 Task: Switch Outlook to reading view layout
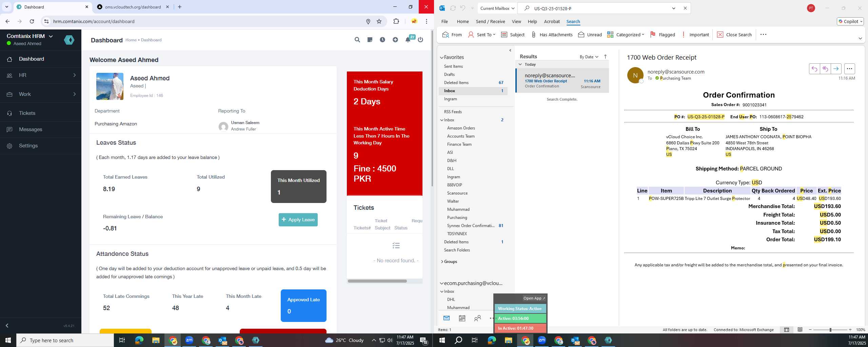[800, 330]
